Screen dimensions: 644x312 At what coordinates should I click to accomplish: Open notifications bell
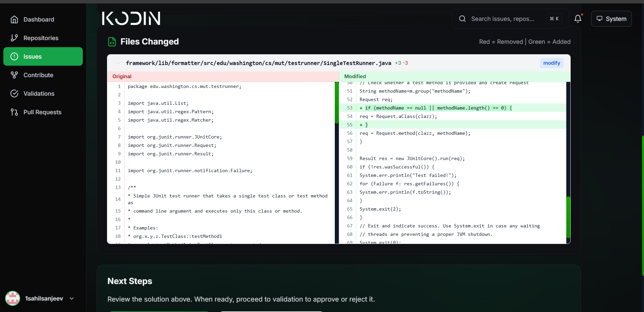[578, 19]
